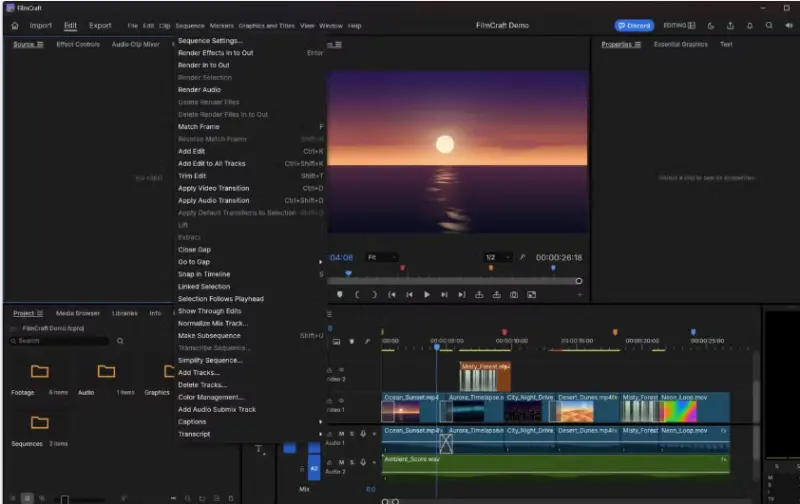Play the program monitor preview
800x504 pixels.
[427, 294]
